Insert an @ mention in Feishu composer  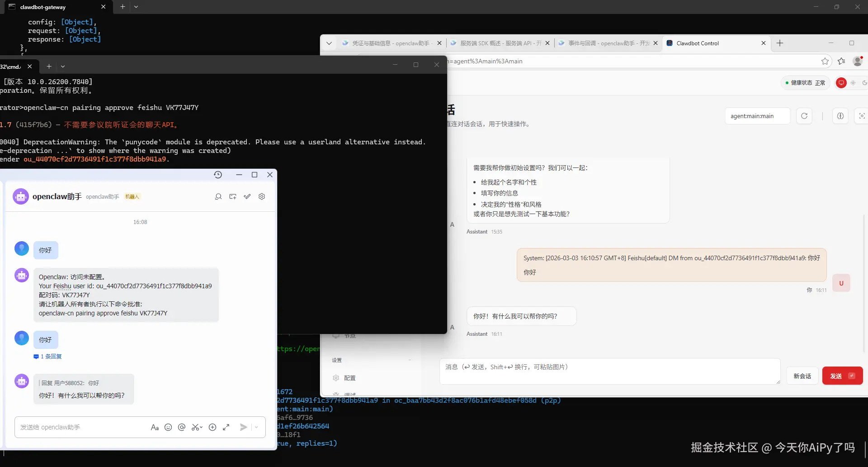[x=182, y=427]
